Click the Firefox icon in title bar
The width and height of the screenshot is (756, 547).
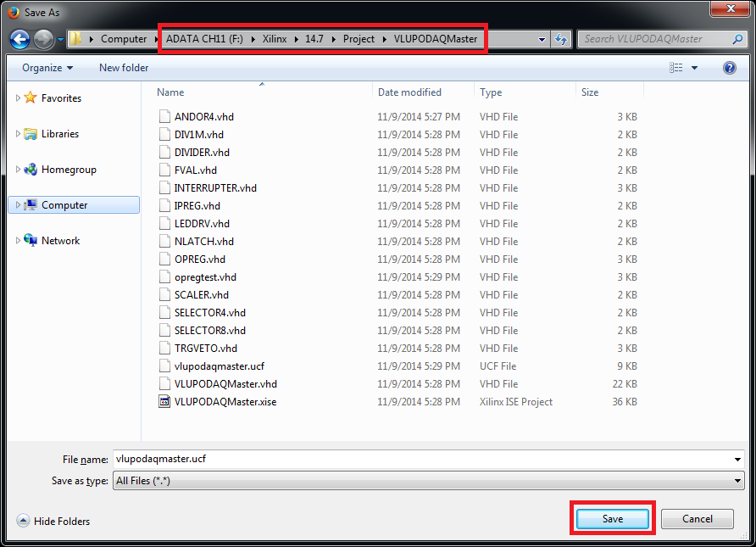click(x=13, y=12)
